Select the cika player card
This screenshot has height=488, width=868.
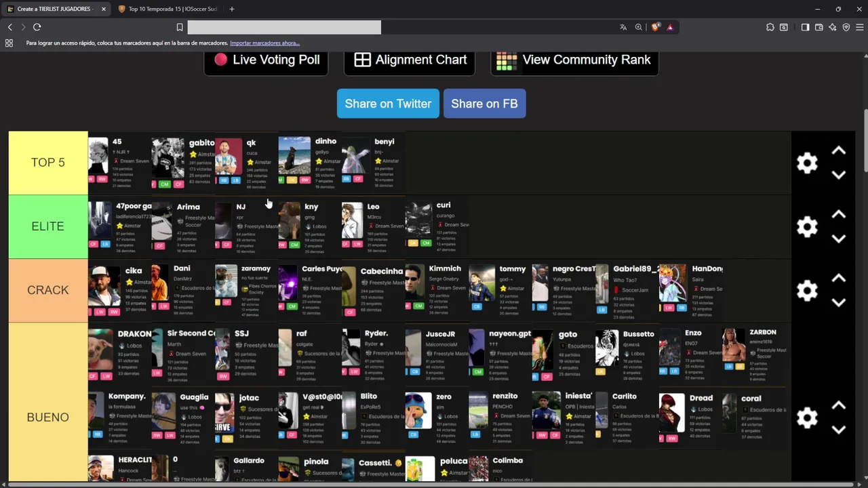tap(119, 290)
